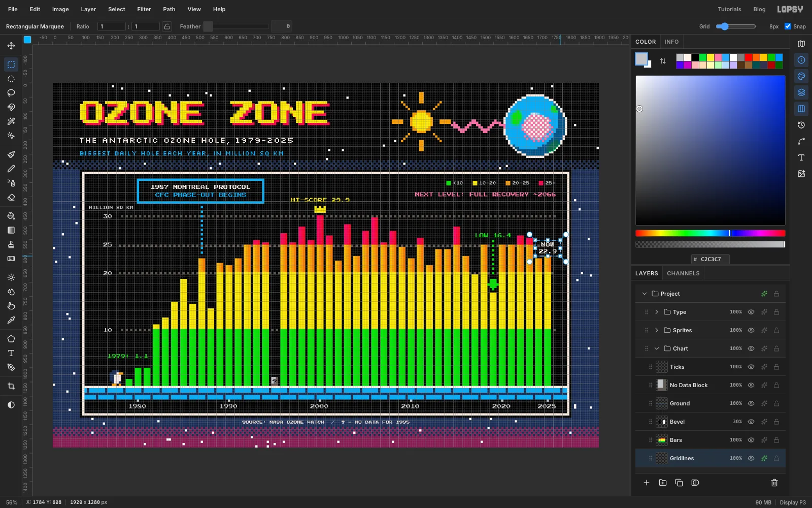Open the History panel icon
Viewport: 812px width, 508px height.
(x=801, y=125)
